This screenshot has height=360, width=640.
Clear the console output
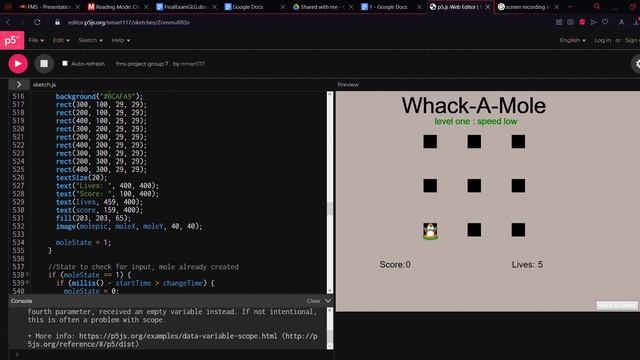[x=313, y=301]
